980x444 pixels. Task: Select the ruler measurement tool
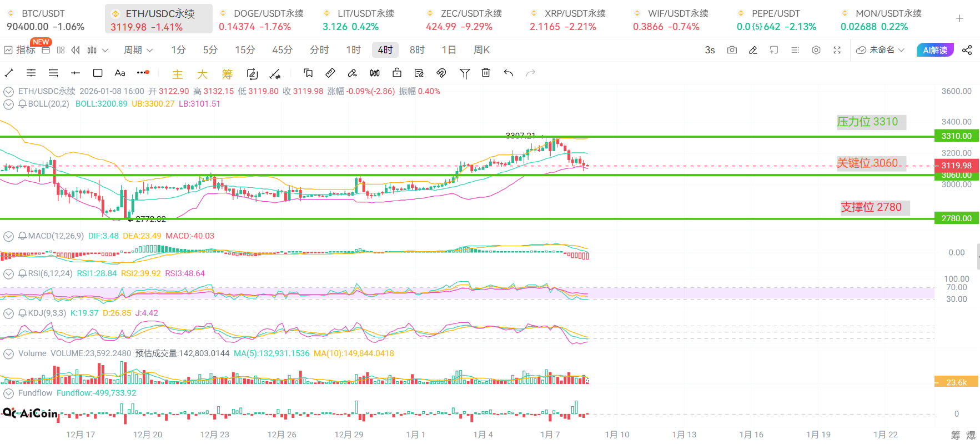[x=330, y=73]
